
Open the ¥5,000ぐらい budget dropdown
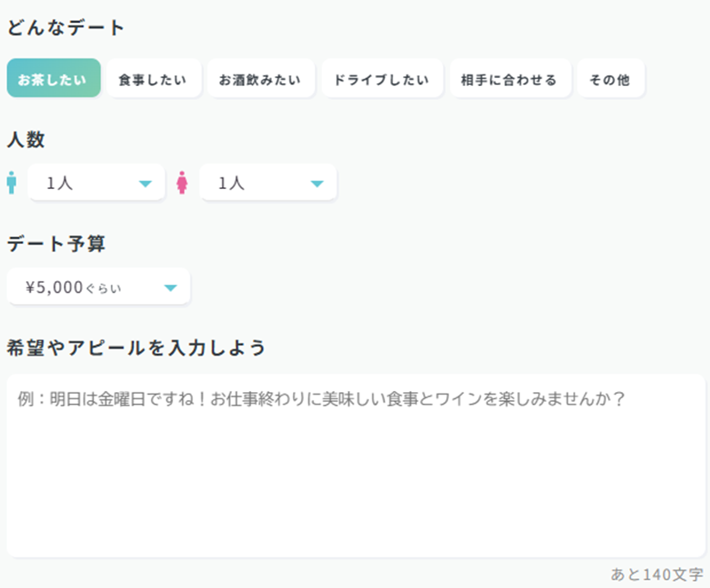click(x=99, y=286)
